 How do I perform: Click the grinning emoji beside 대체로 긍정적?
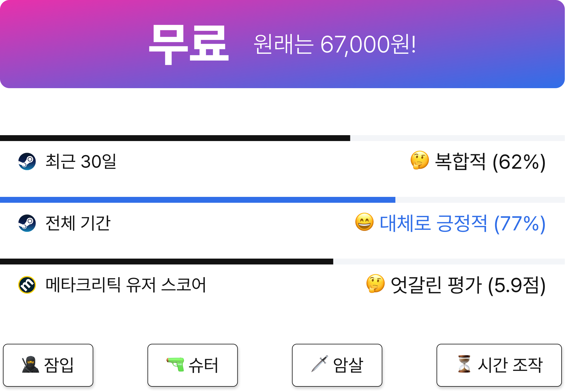click(364, 222)
